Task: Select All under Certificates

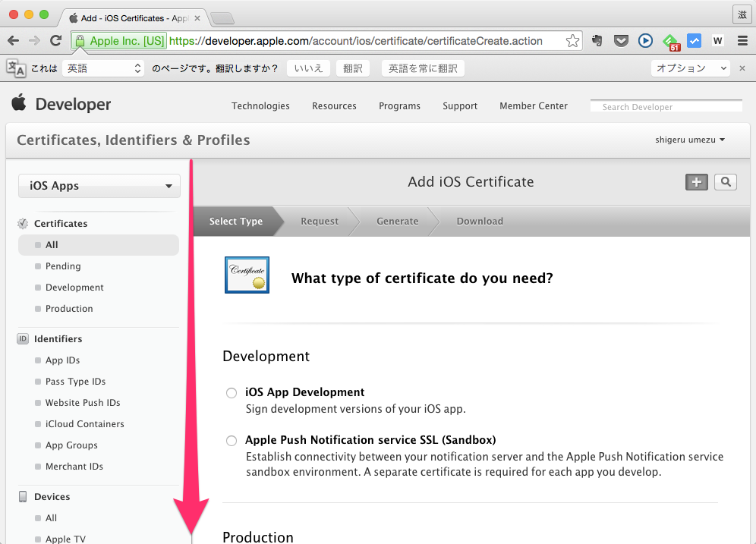Action: coord(99,245)
